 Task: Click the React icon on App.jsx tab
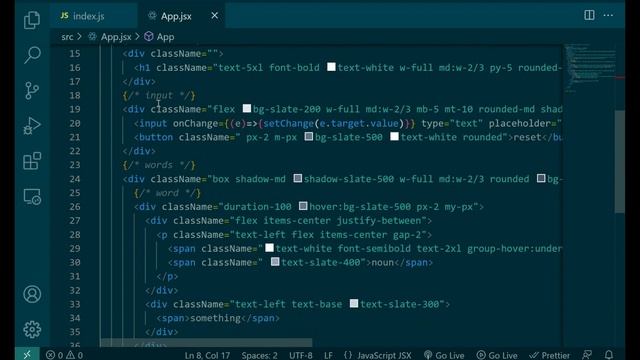tap(152, 16)
